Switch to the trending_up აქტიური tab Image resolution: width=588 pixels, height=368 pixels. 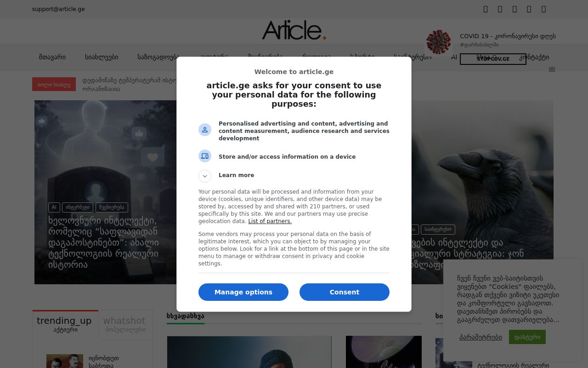coord(64,324)
